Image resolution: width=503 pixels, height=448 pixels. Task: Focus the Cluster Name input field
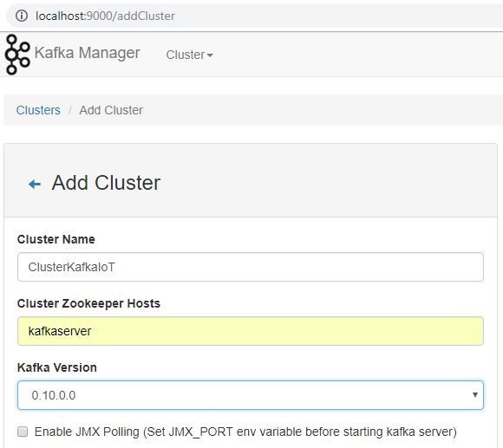pos(251,267)
